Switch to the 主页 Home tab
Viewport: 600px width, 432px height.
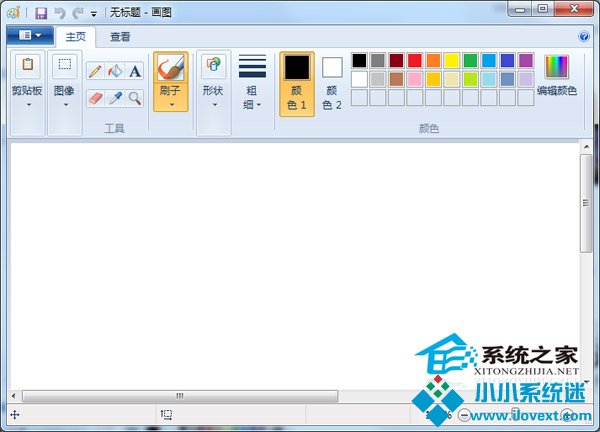[x=76, y=37]
